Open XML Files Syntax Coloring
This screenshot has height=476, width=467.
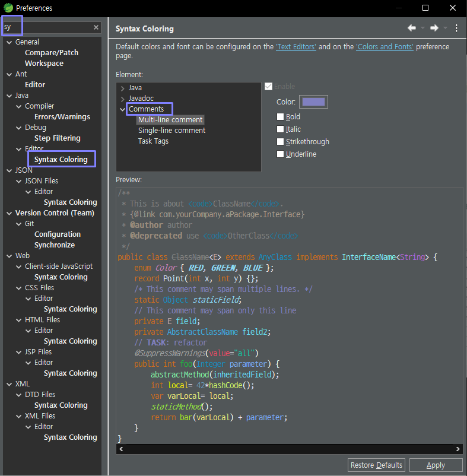pos(71,437)
